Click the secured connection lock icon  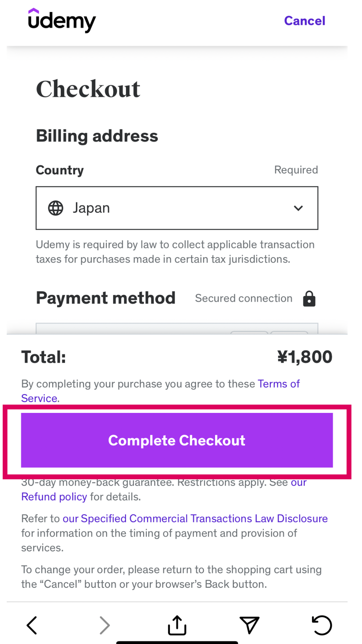click(309, 299)
